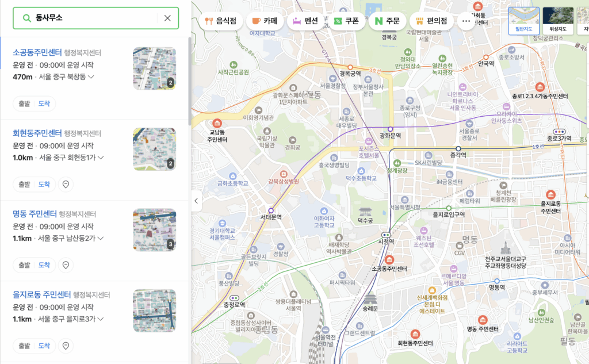Click 명동역 subway station marker
Image resolution: width=589 pixels, height=364 pixels.
tap(496, 281)
